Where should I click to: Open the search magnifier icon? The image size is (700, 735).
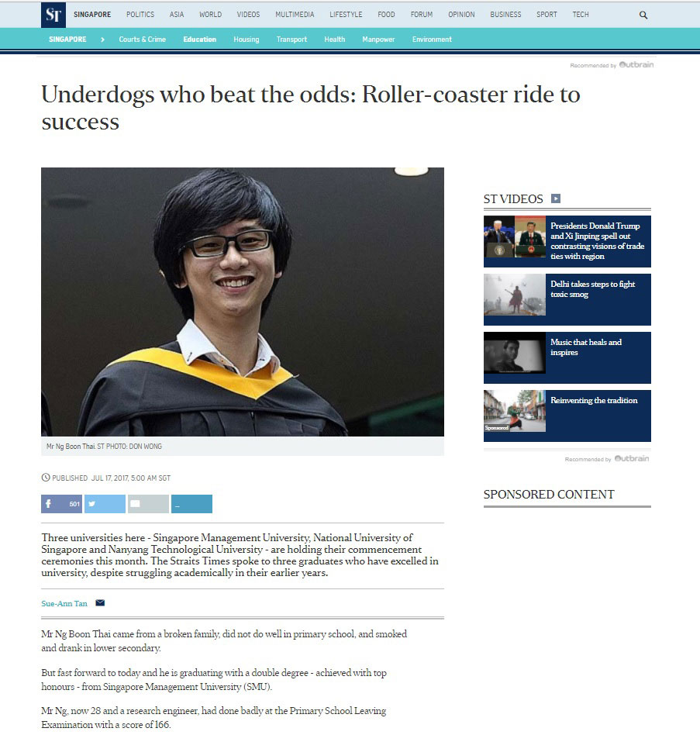643,15
